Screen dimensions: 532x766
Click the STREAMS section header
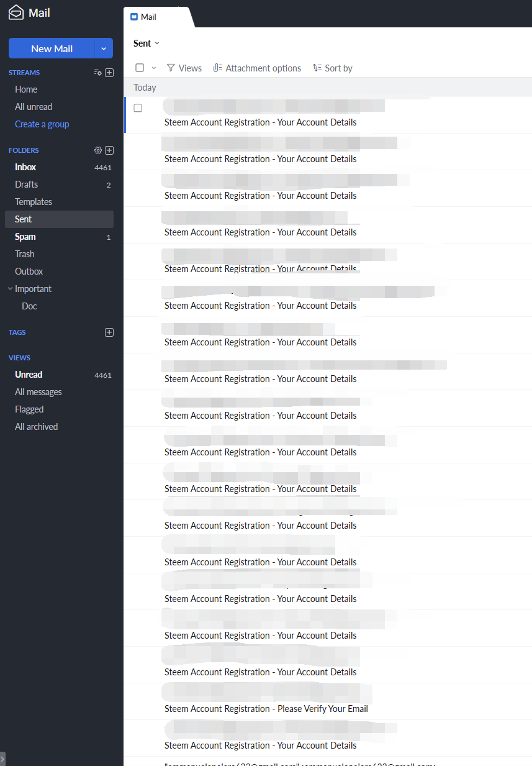[24, 73]
